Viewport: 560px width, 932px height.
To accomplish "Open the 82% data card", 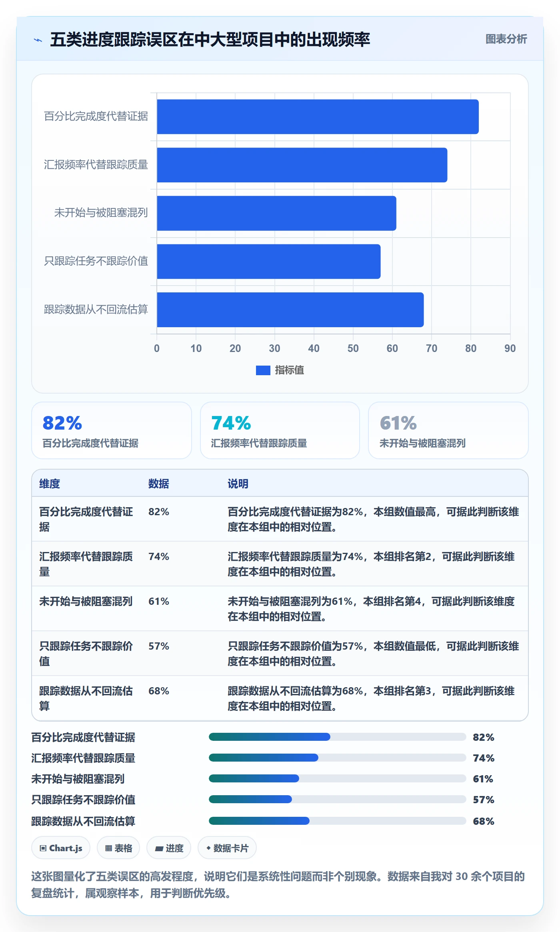I will [x=112, y=430].
